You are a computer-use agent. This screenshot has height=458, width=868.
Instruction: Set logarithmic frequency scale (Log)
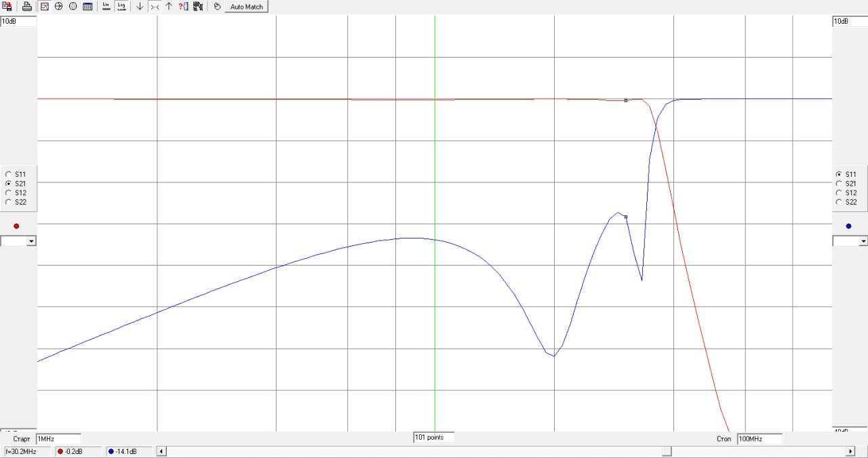121,7
